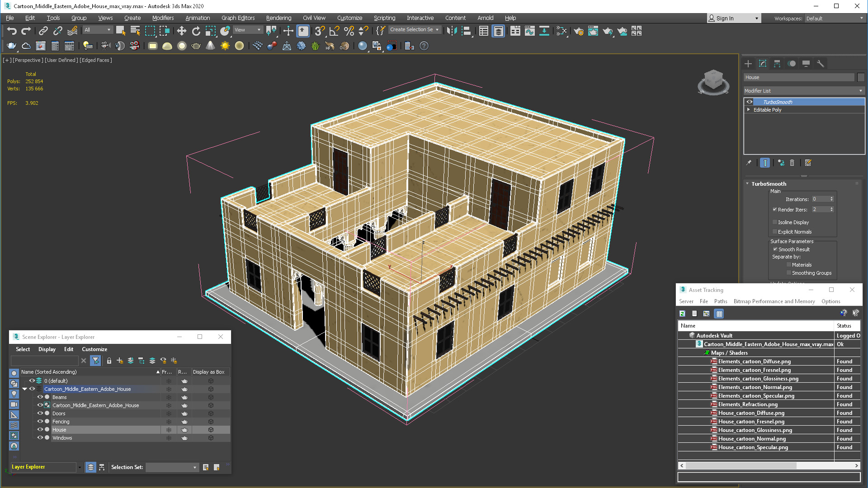
Task: Increment the Iterations spinner value
Action: coord(831,197)
